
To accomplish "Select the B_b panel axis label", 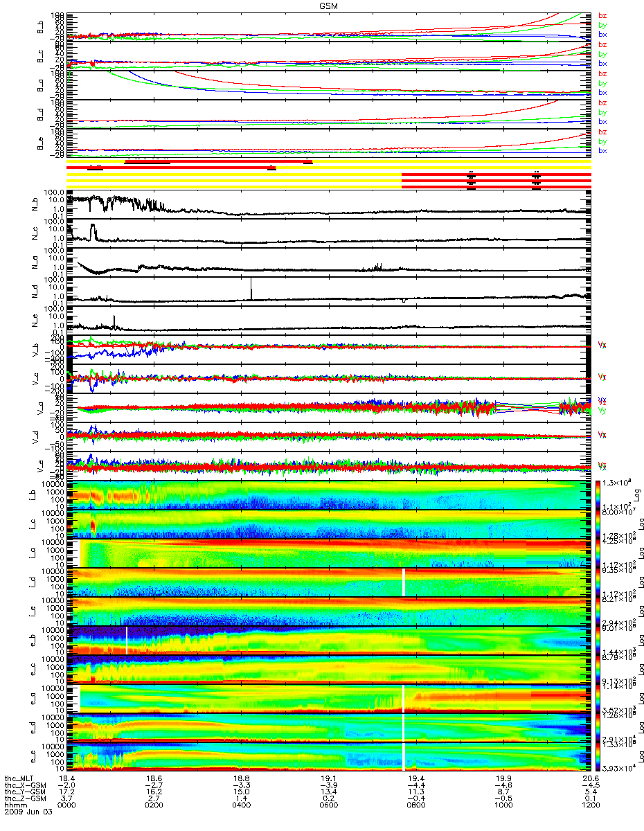I will [42, 27].
